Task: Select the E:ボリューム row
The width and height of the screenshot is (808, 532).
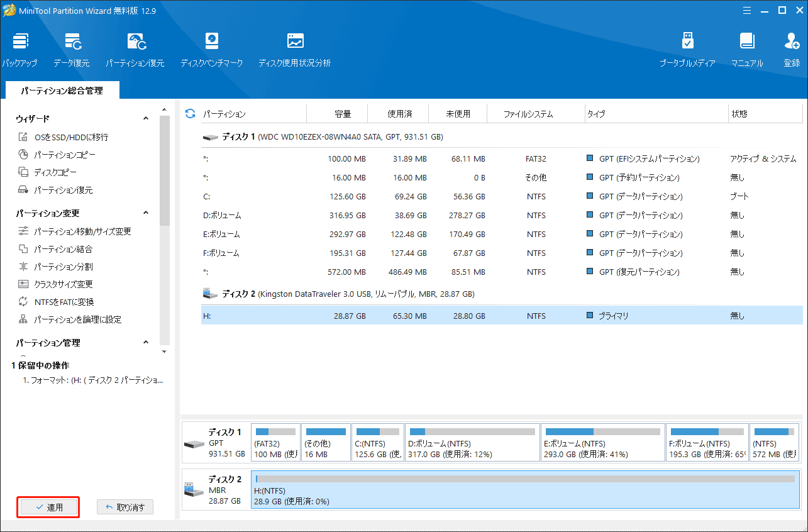Action: point(502,234)
